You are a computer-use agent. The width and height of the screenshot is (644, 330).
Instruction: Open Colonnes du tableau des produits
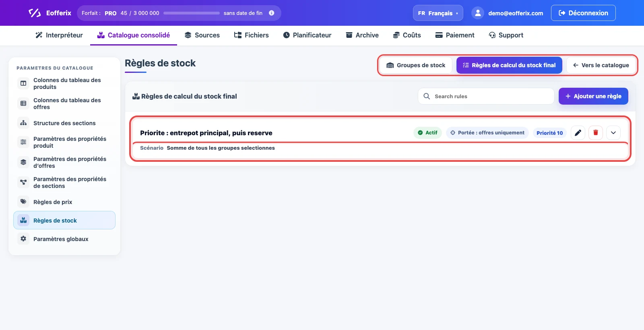tap(64, 83)
